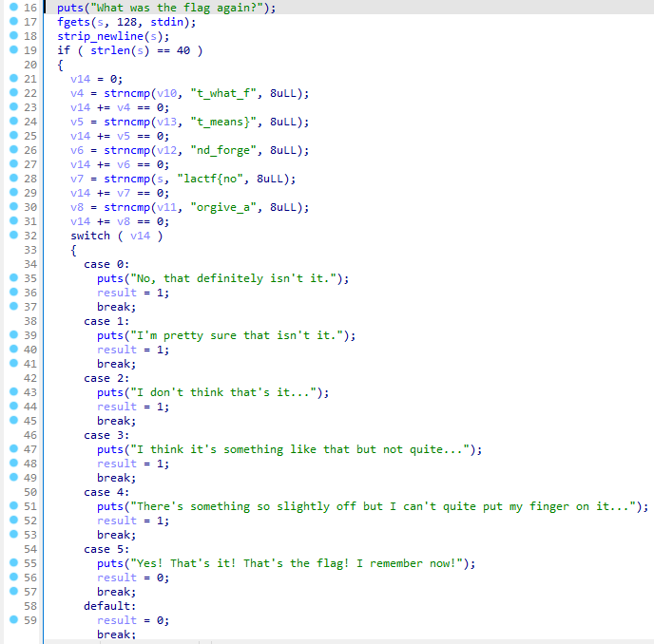Toggle breakpoint dot on line 55
The width and height of the screenshot is (654, 644).
point(13,562)
